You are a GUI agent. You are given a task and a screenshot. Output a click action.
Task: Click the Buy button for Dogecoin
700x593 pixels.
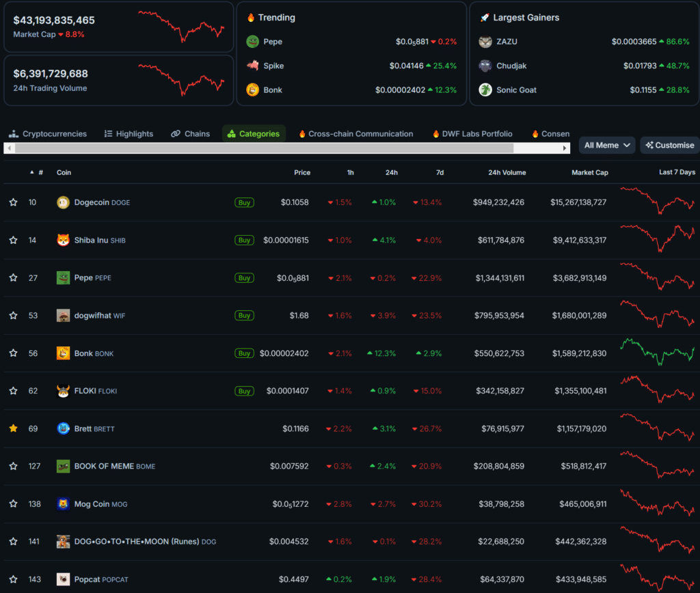tap(244, 203)
